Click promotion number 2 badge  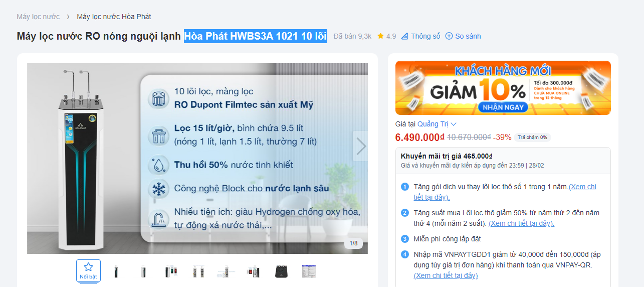(x=405, y=213)
